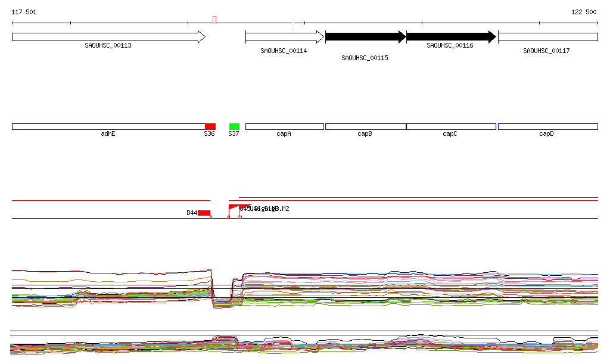Click the 122 500 end coordinate label
This screenshot has width=610, height=364.
584,12
